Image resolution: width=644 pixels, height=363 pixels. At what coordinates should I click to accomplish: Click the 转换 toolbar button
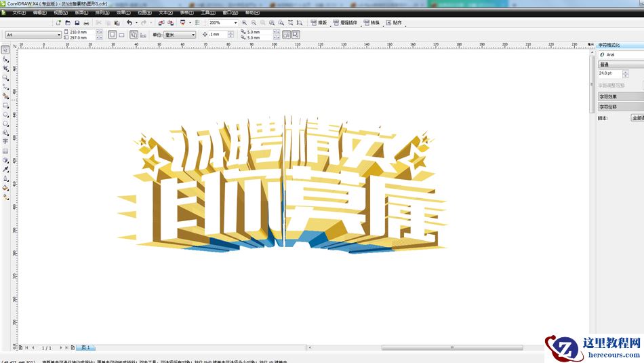coord(371,22)
